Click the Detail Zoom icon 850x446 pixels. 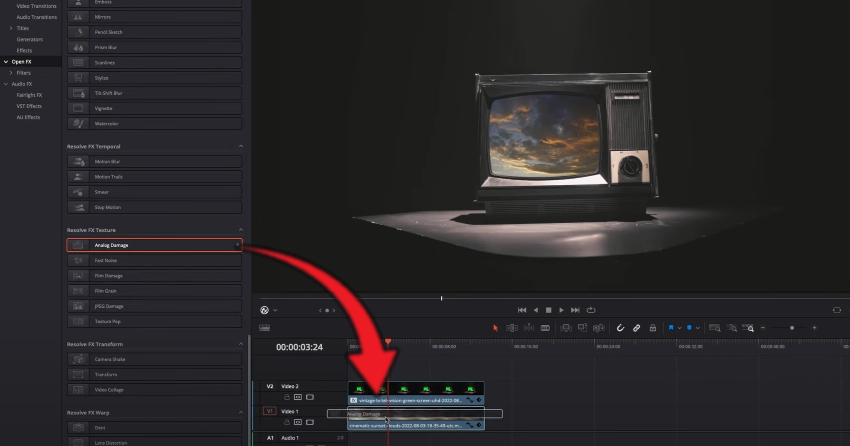pyautogui.click(x=732, y=328)
